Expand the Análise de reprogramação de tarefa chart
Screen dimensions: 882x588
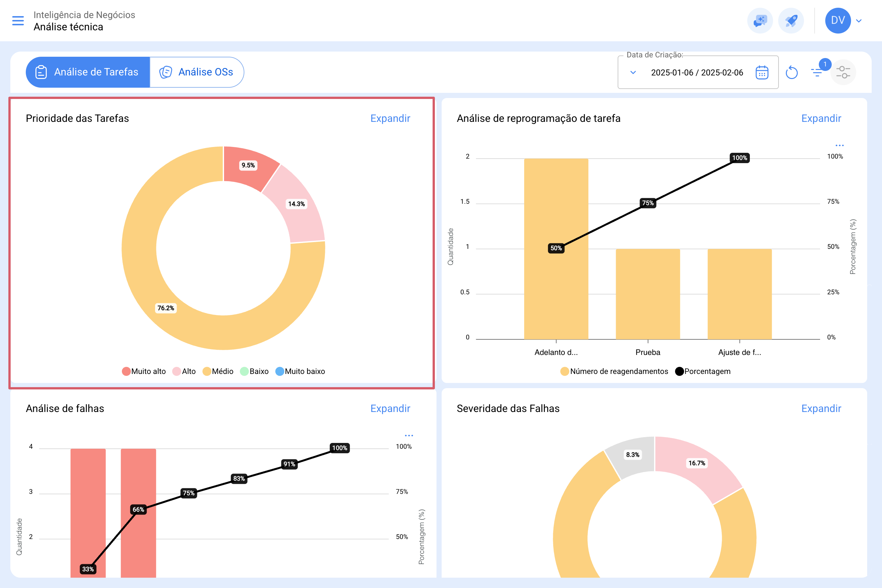[821, 119]
